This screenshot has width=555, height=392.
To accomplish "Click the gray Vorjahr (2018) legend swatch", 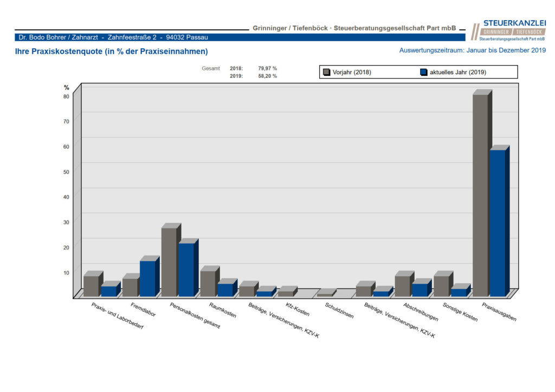I will point(326,72).
